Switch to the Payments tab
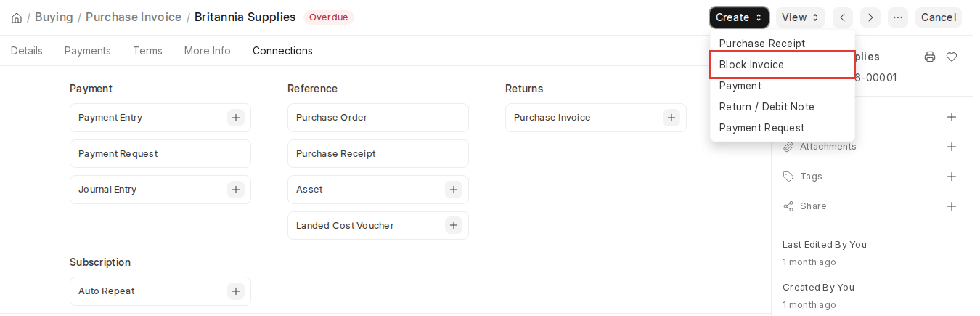Screen dimensions: 980x316 (88, 51)
